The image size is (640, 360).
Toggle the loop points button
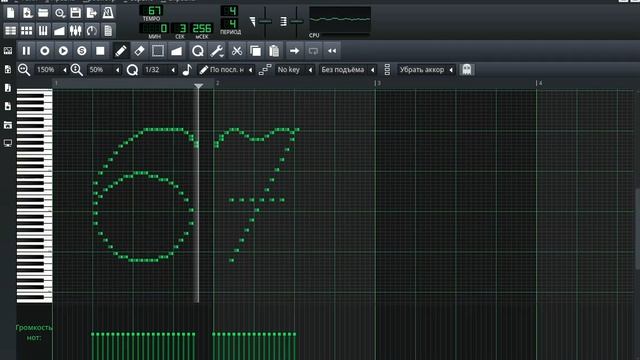(313, 51)
